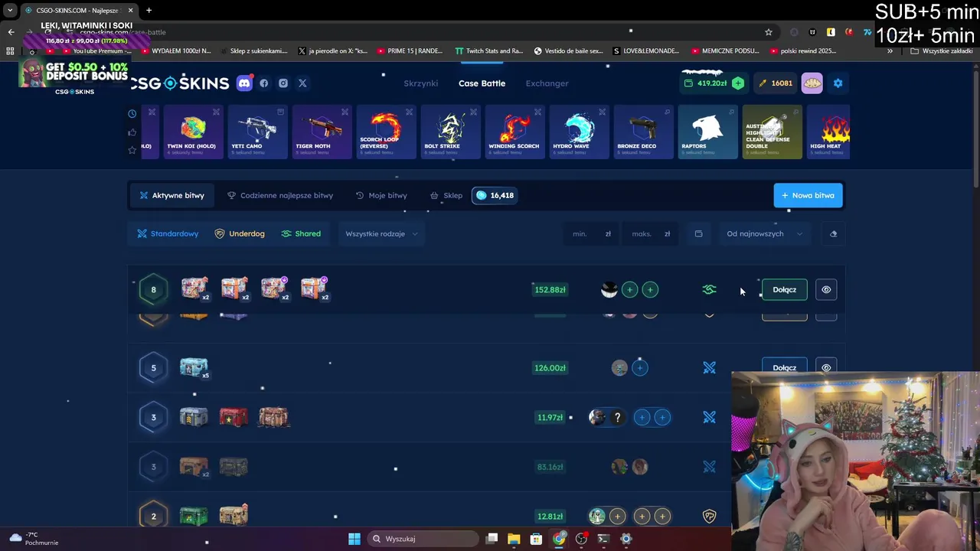Join the 152.88zł battle with Dołącz
The width and height of the screenshot is (980, 551).
pos(784,289)
